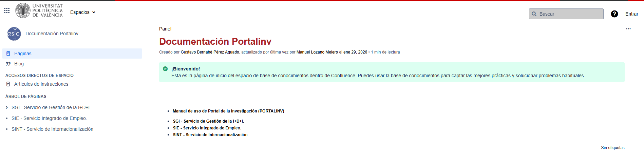
Task: Click the Universitat Politècnica de València logo
Action: pos(39,11)
